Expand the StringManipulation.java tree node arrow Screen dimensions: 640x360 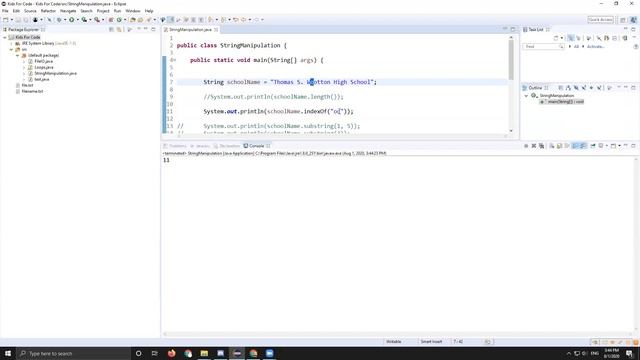[x=24, y=73]
